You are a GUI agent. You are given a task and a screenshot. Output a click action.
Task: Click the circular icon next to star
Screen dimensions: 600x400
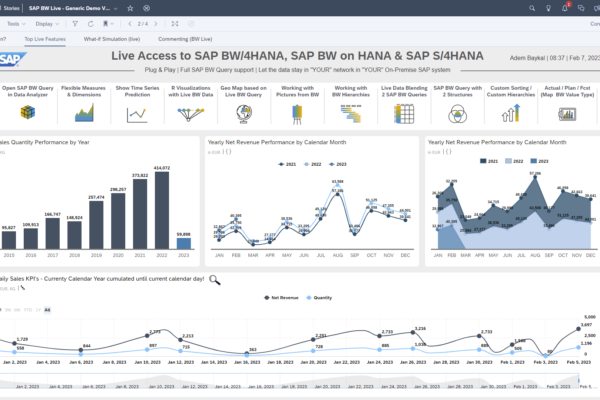146,8
